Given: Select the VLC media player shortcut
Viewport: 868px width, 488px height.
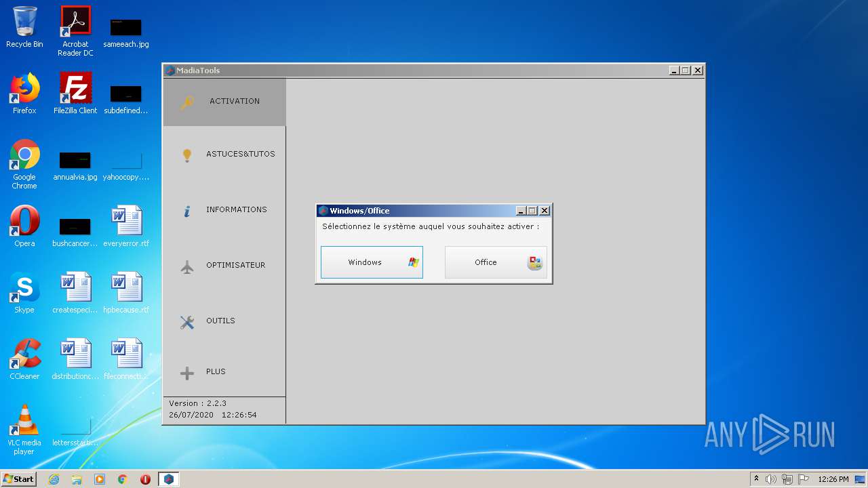Looking at the screenshot, I should 24,430.
